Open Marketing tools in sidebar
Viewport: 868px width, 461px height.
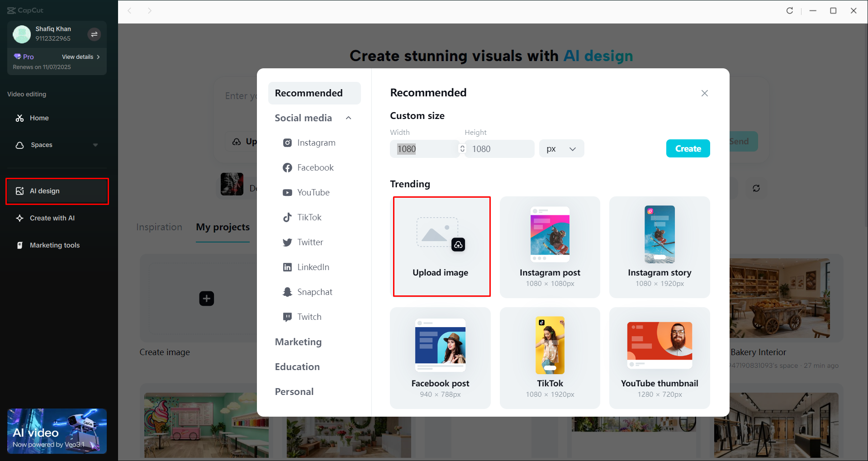click(x=54, y=245)
